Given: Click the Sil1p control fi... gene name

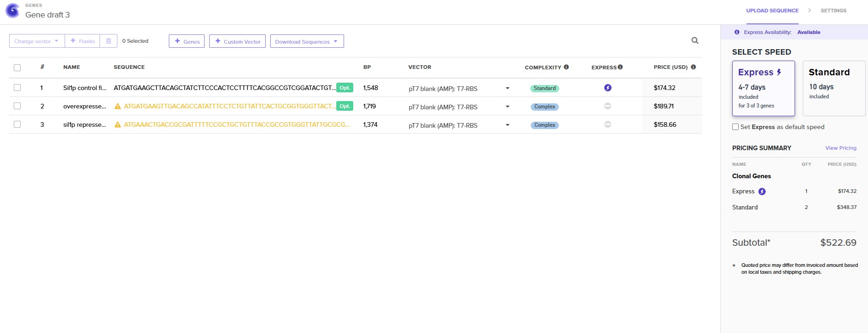Looking at the screenshot, I should coord(85,88).
